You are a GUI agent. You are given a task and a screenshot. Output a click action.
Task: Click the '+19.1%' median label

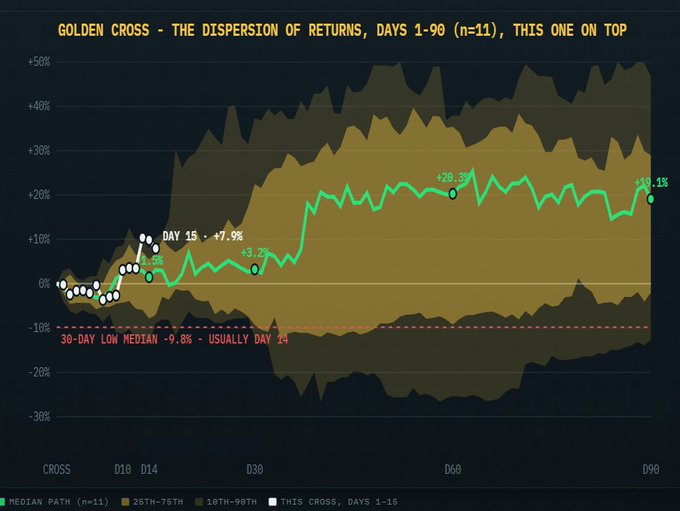point(651,183)
